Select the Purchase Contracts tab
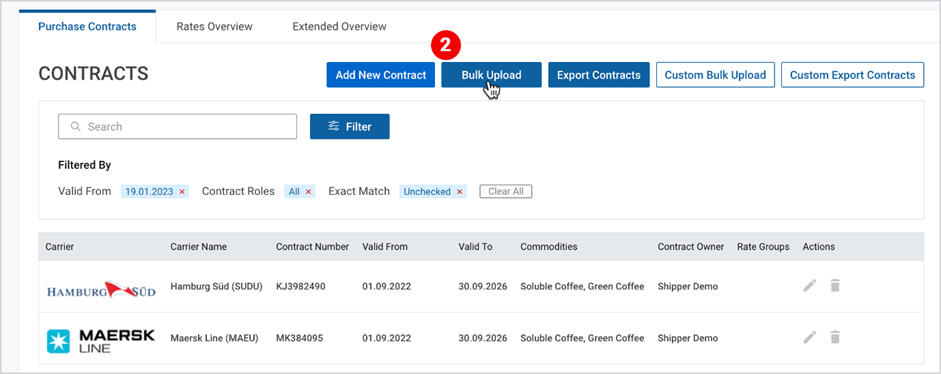Screen dimensions: 941x374 pos(88,26)
